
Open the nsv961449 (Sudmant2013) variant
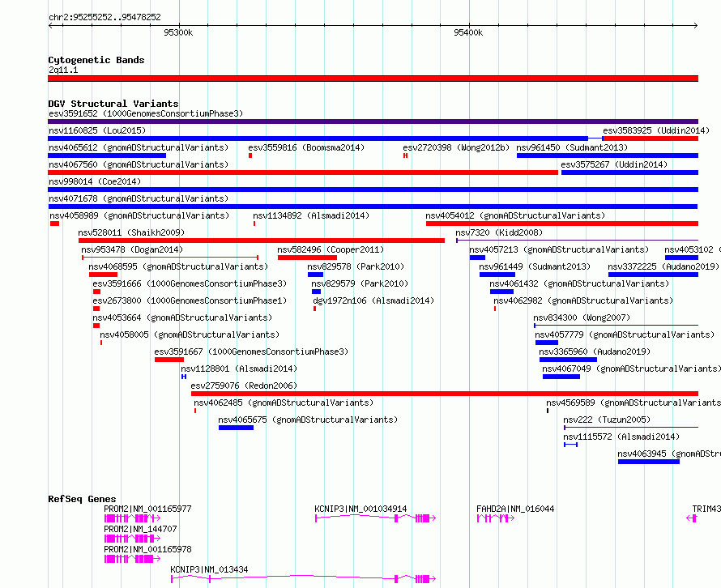click(x=535, y=266)
